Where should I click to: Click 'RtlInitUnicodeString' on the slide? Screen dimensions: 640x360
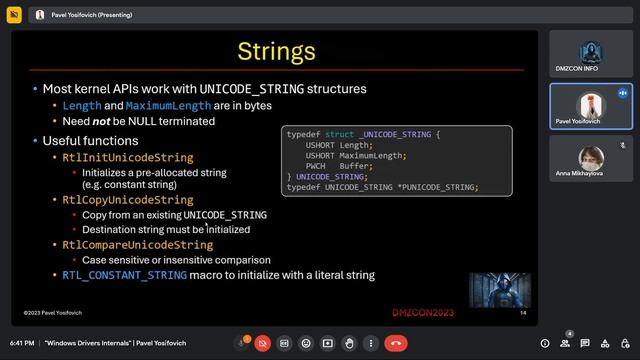128,158
